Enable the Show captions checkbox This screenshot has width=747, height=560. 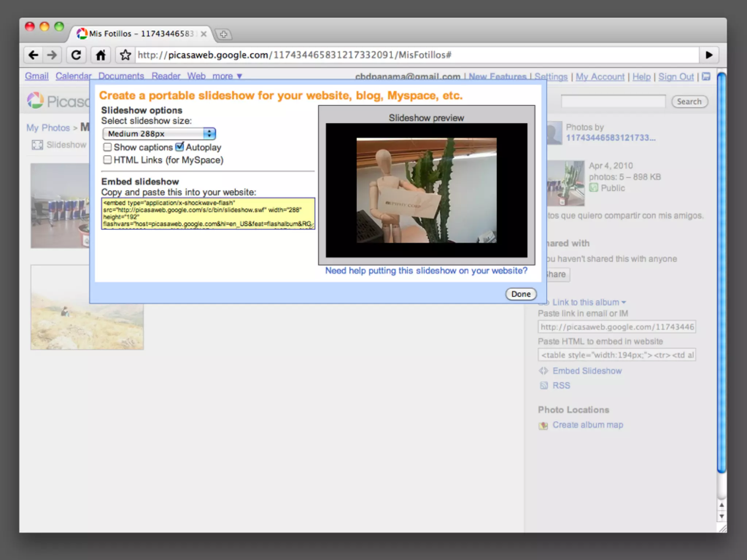click(107, 147)
